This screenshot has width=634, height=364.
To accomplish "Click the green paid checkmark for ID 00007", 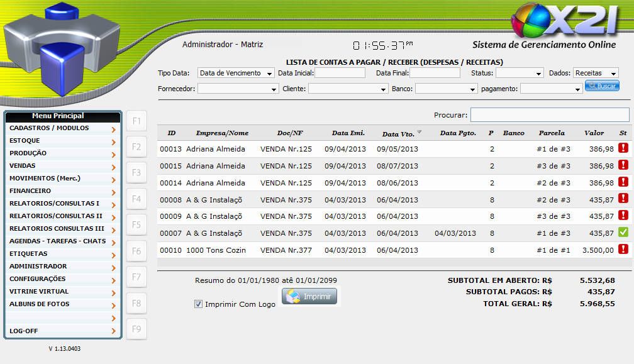I will pos(623,233).
